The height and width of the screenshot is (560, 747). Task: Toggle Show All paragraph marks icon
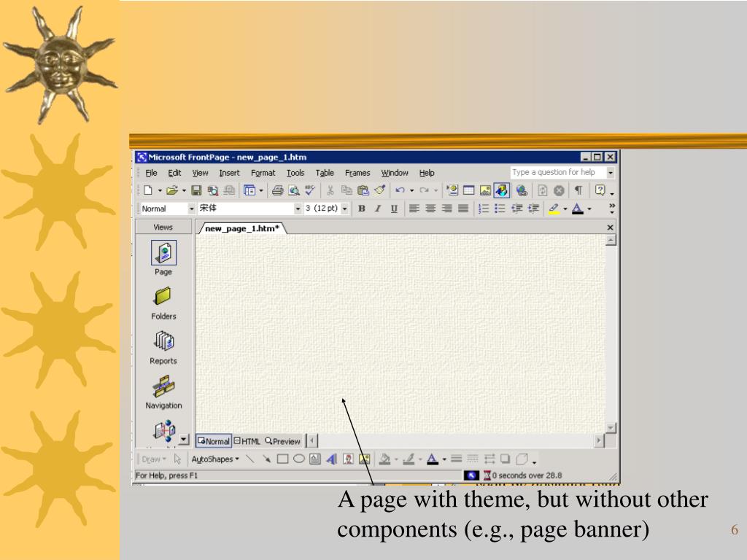578,190
